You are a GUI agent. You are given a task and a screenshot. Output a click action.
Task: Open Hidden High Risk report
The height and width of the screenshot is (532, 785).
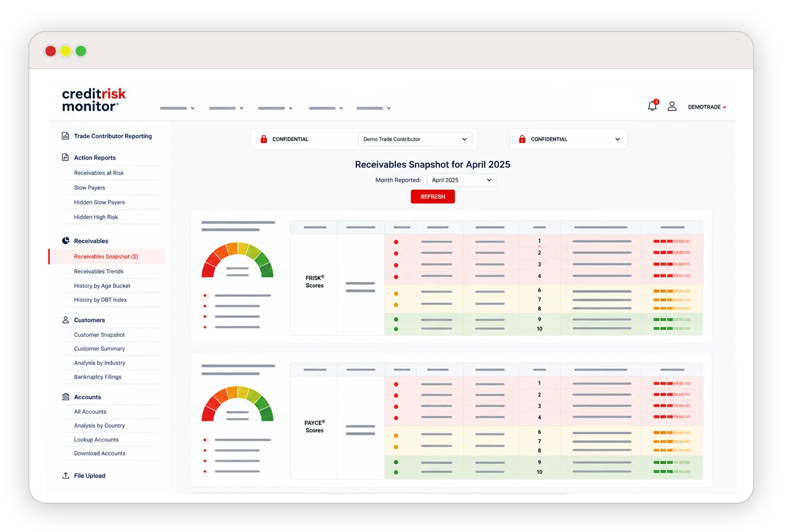[96, 217]
